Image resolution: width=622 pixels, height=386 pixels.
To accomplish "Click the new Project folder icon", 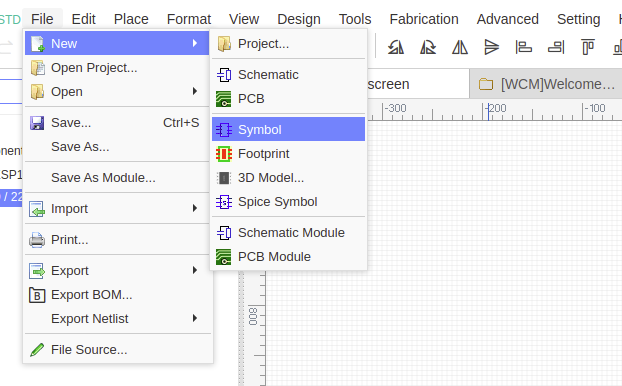I will tap(224, 44).
